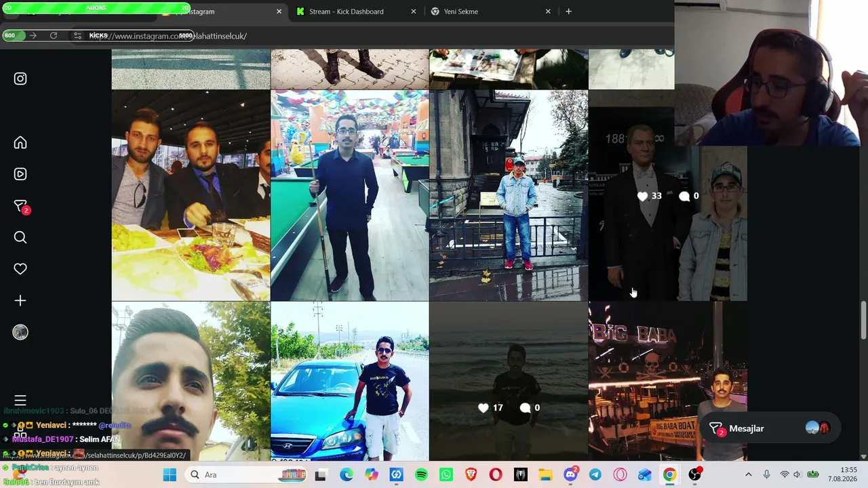Click the page's vertical scrollbar thumb

(x=863, y=319)
